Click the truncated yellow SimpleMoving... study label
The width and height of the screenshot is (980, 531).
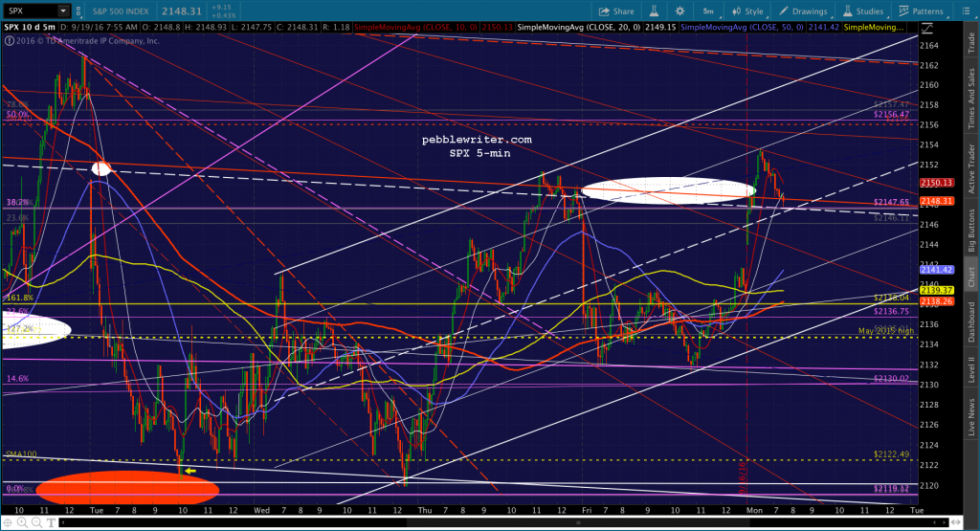pyautogui.click(x=874, y=28)
